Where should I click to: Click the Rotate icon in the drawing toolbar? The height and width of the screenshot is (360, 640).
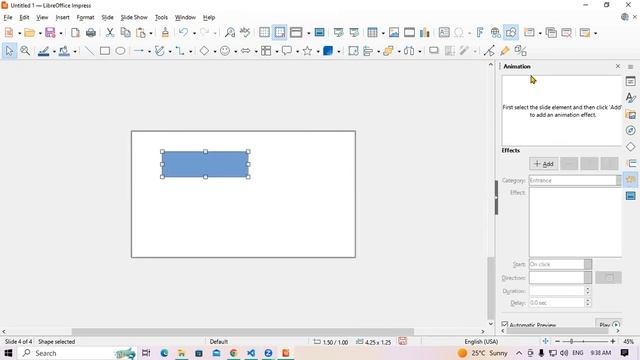353,51
